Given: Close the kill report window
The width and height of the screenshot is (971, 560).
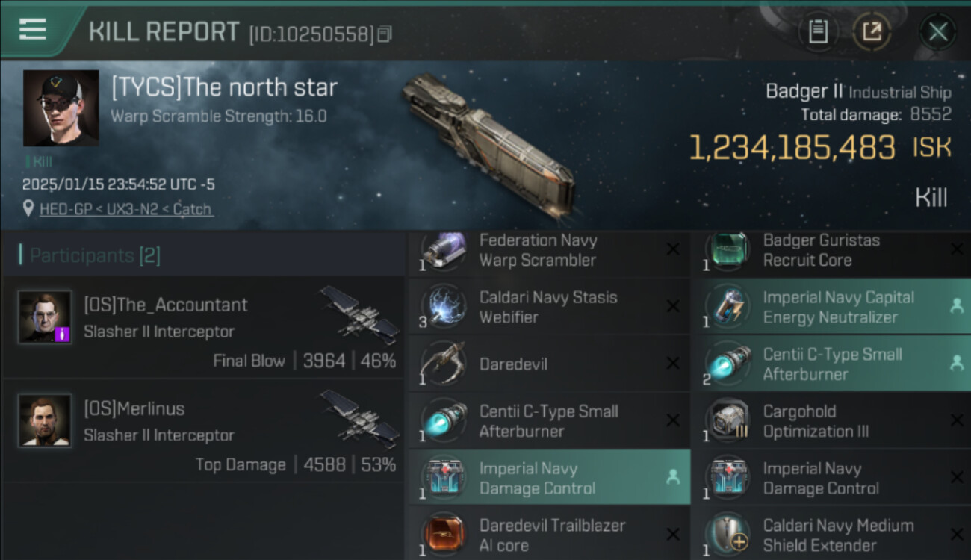Looking at the screenshot, I should (937, 31).
